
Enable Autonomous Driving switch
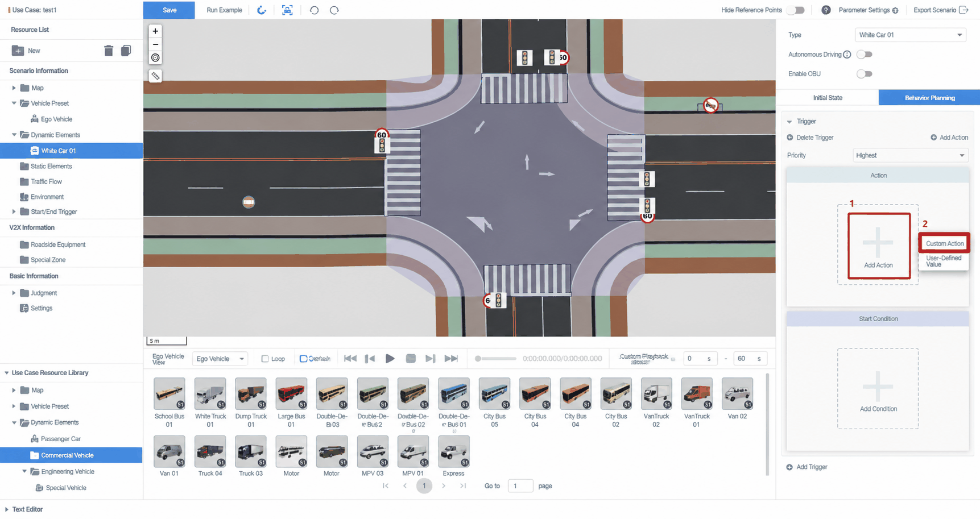864,55
